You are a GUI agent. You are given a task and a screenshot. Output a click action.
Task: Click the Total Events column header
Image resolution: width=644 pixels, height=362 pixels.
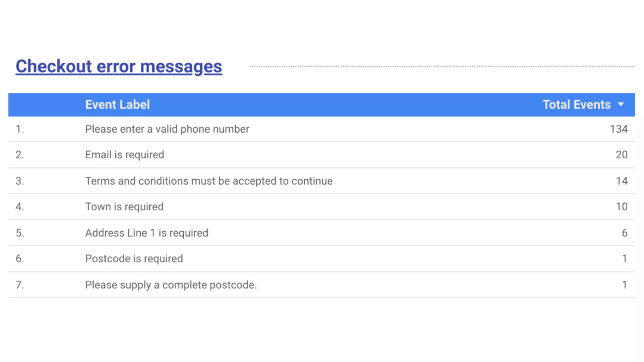tap(576, 105)
